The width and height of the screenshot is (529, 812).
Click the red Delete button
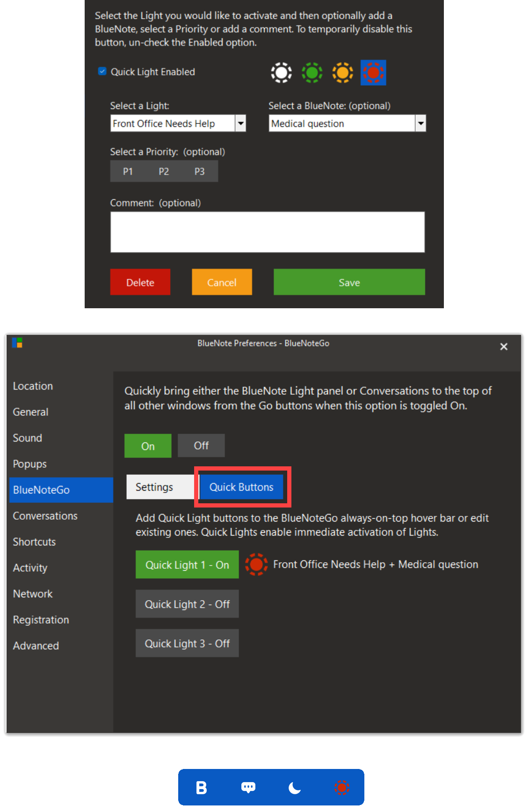[140, 282]
